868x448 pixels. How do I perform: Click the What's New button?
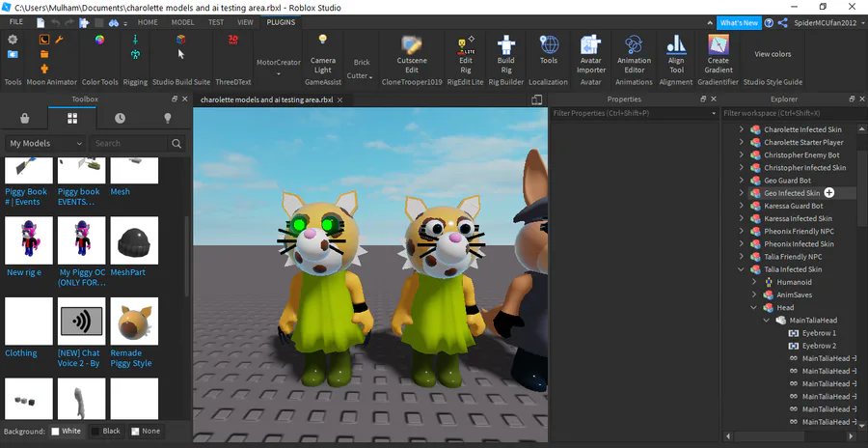coord(739,23)
